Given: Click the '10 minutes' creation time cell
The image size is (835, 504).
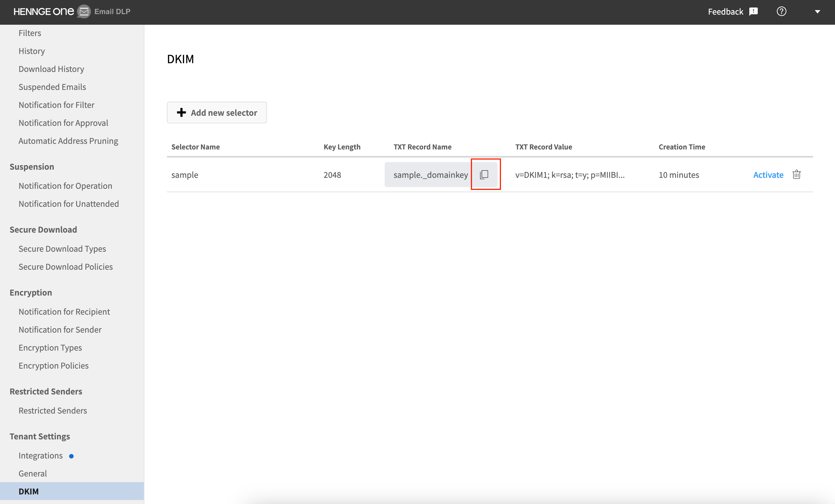Looking at the screenshot, I should [679, 175].
